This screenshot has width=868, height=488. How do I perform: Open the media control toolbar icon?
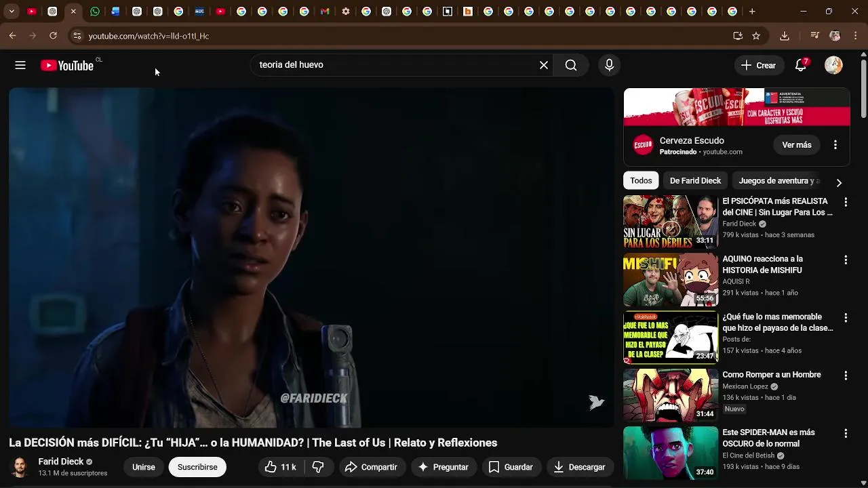pos(815,36)
